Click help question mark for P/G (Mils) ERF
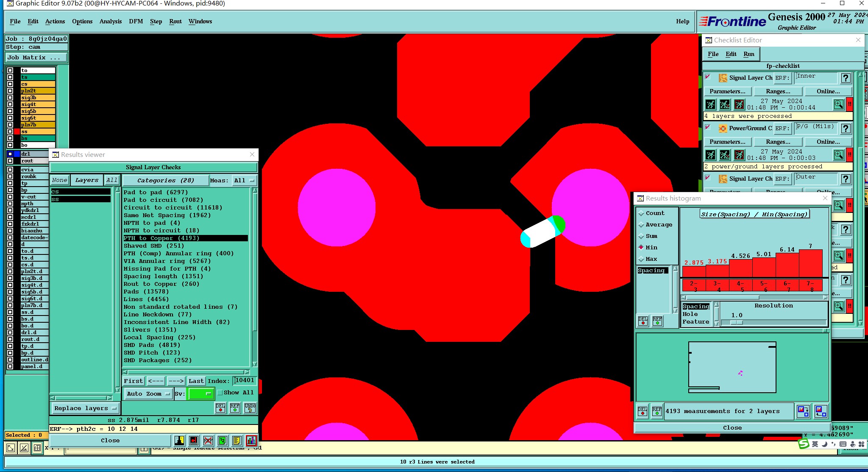The image size is (868, 472). pos(846,128)
